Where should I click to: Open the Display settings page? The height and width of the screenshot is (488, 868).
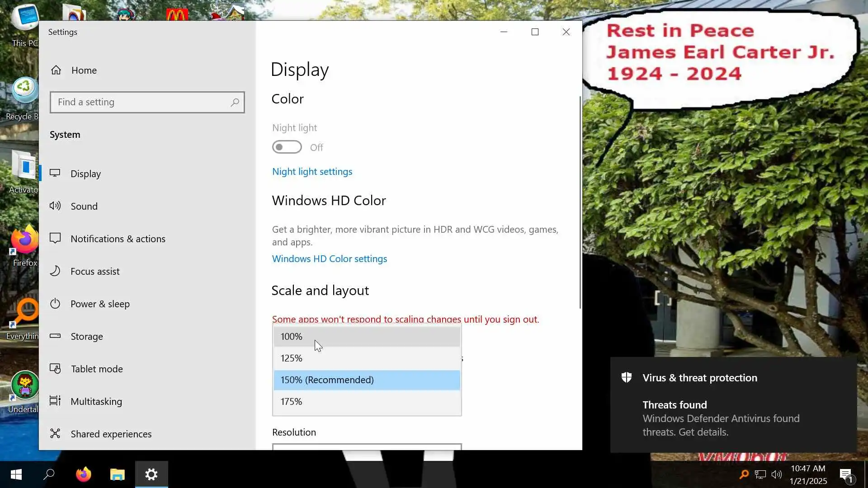coord(85,174)
